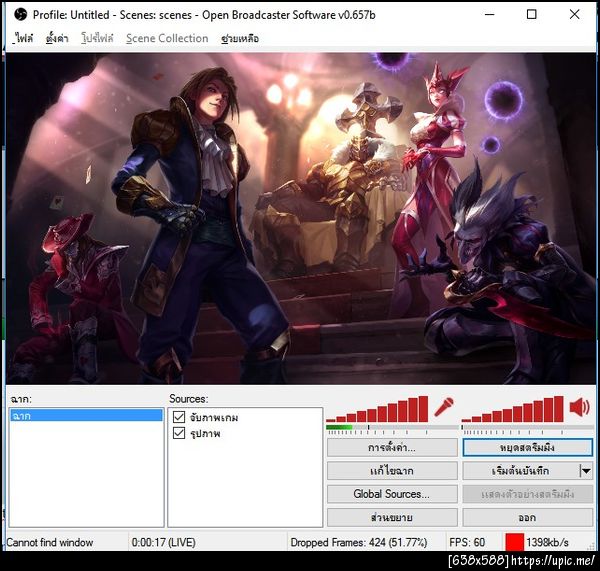Click the ส่วนขยาย plugins button
Image resolution: width=600 pixels, height=571 pixels.
pos(392,517)
